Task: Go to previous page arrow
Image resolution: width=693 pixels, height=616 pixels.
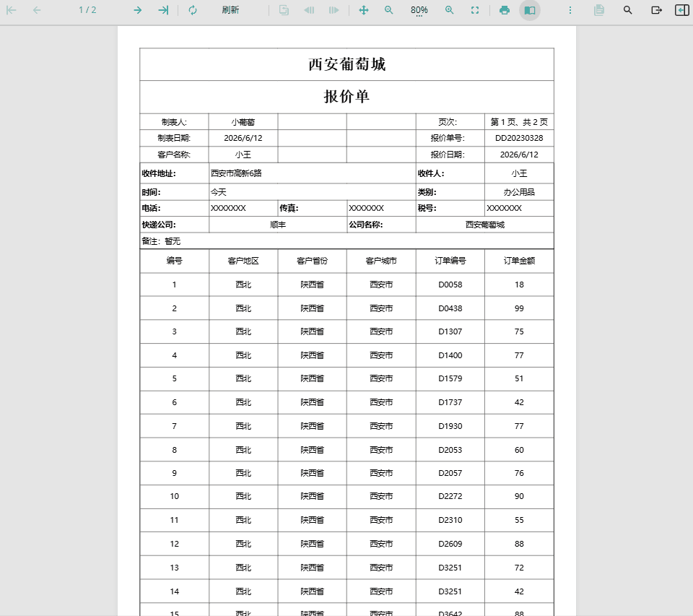Action: 37,9
